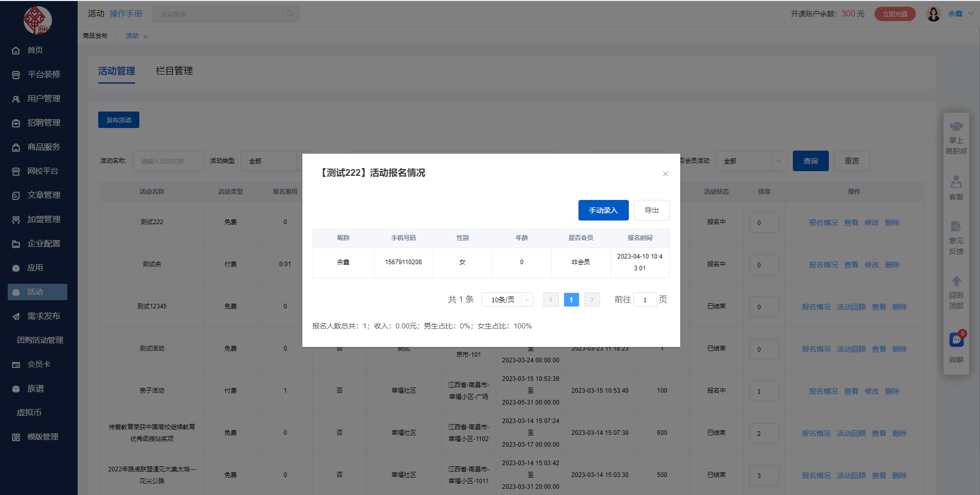The width and height of the screenshot is (980, 495).
Task: Go to next page in dialog pagination
Action: click(x=592, y=300)
